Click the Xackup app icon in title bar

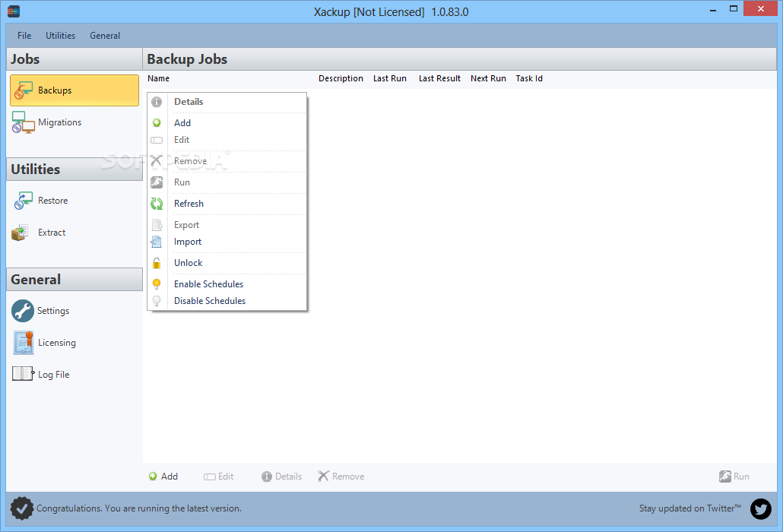14,11
